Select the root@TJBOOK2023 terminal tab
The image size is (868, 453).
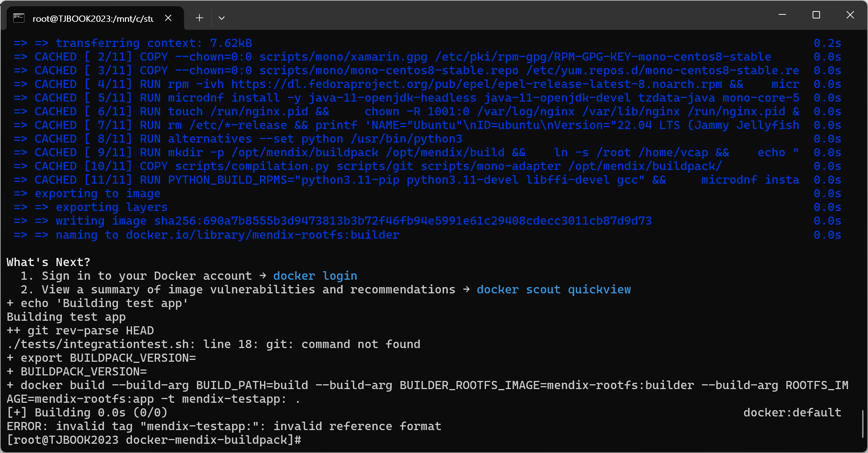click(x=95, y=18)
